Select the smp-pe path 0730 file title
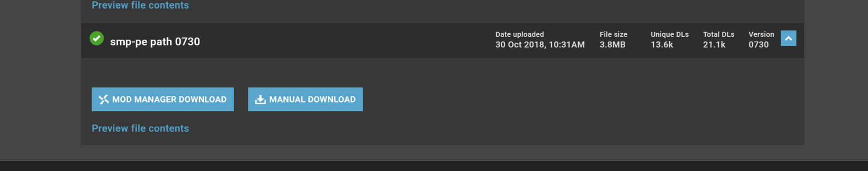The height and width of the screenshot is (171, 868). (x=155, y=42)
